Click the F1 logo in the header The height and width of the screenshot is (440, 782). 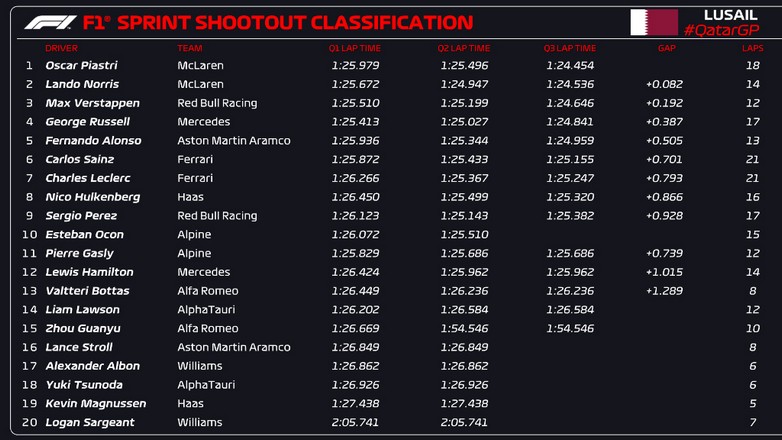50,22
